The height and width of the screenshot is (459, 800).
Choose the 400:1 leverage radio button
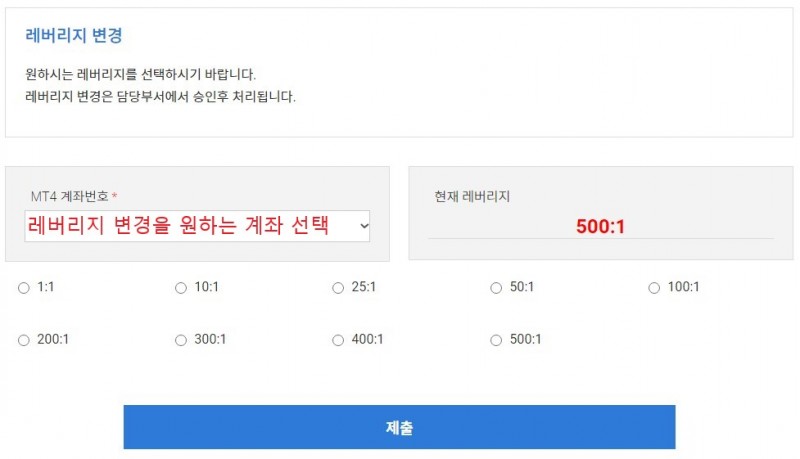coord(338,340)
